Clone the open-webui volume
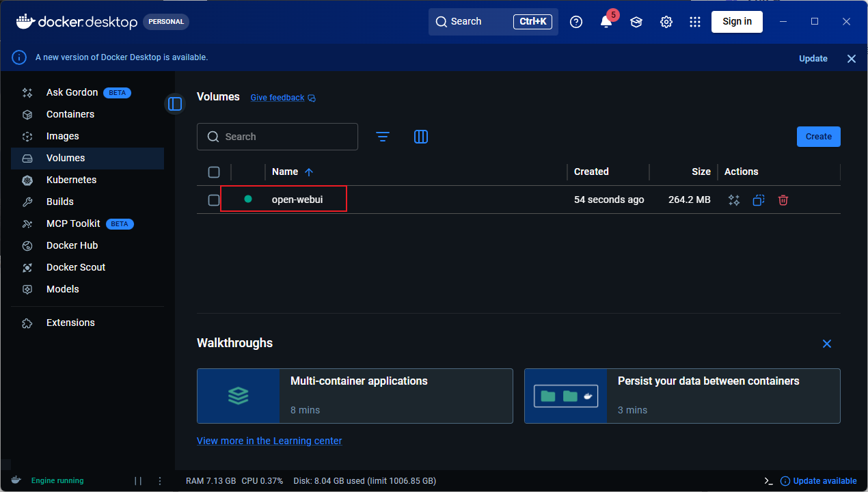868x492 pixels. (x=759, y=200)
